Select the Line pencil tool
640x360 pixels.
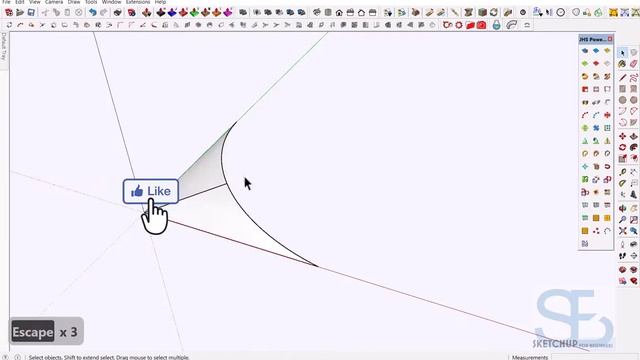click(622, 78)
